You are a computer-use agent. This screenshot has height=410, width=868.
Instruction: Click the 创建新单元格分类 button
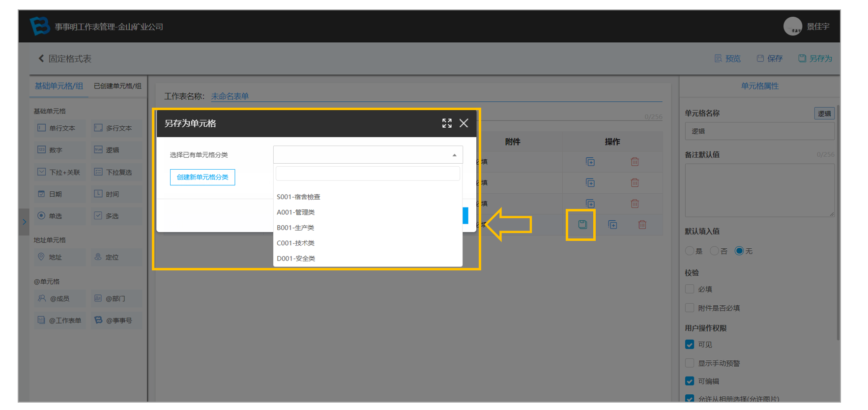tap(203, 177)
